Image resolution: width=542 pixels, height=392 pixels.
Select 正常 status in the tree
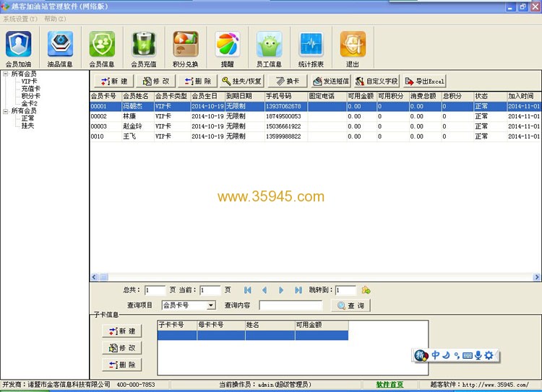click(27, 118)
